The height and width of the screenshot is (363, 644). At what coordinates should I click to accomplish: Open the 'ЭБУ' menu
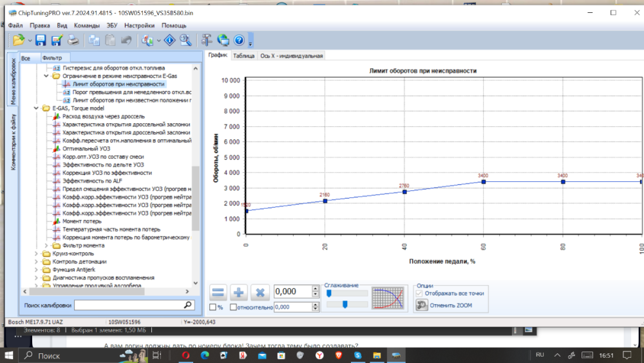tap(112, 26)
